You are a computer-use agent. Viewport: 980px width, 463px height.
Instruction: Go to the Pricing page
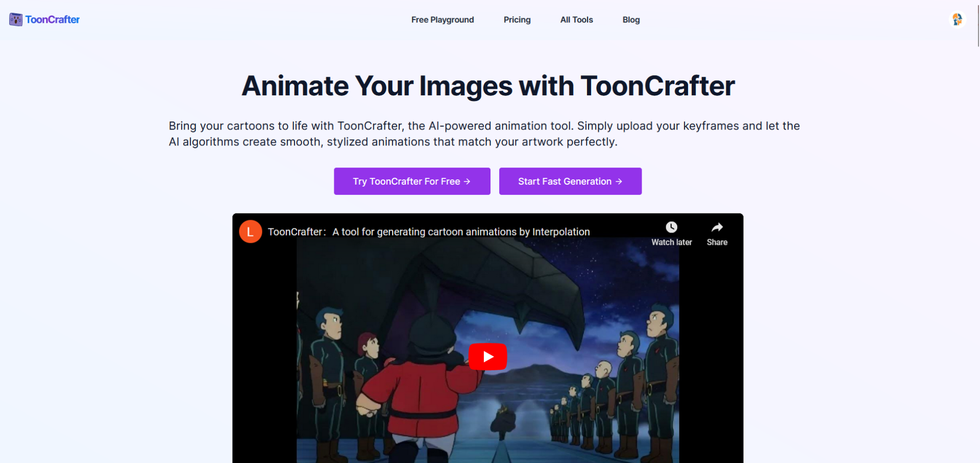click(x=517, y=20)
